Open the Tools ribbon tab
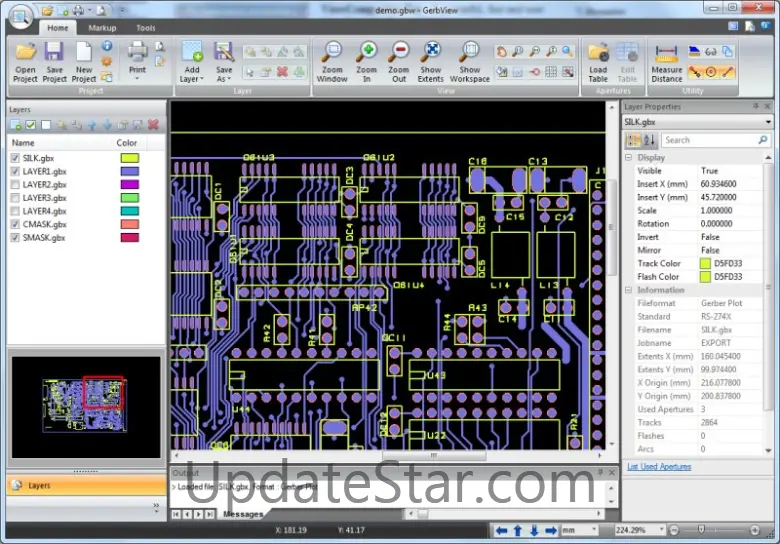This screenshot has width=780, height=544. (x=146, y=28)
